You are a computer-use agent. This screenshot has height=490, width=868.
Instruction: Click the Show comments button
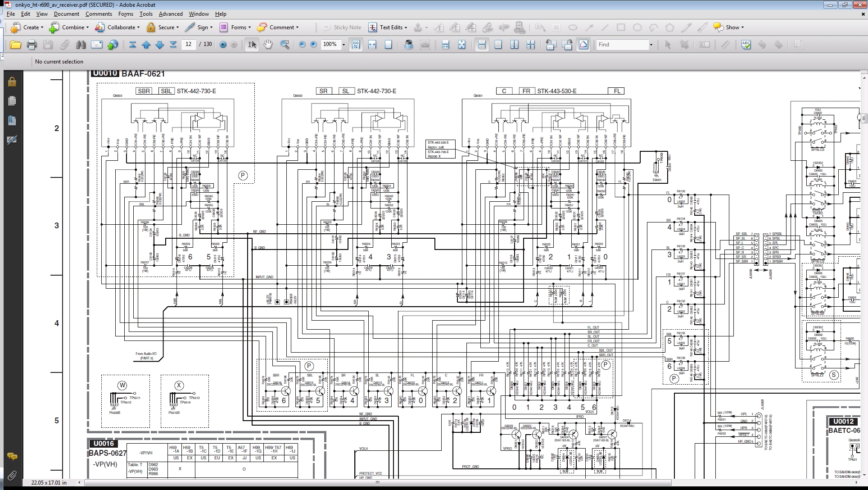coord(729,27)
